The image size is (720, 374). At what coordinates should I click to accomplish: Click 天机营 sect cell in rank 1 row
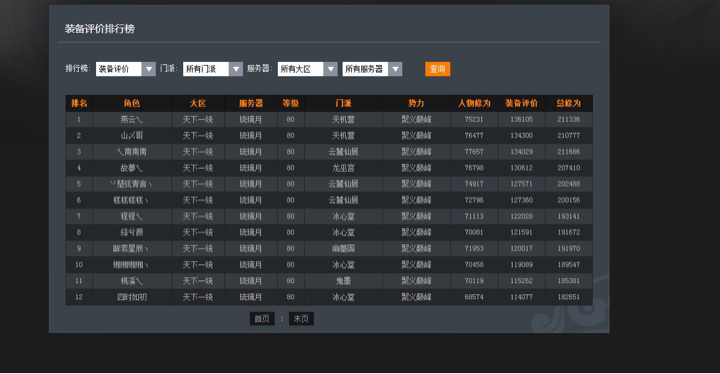point(343,119)
